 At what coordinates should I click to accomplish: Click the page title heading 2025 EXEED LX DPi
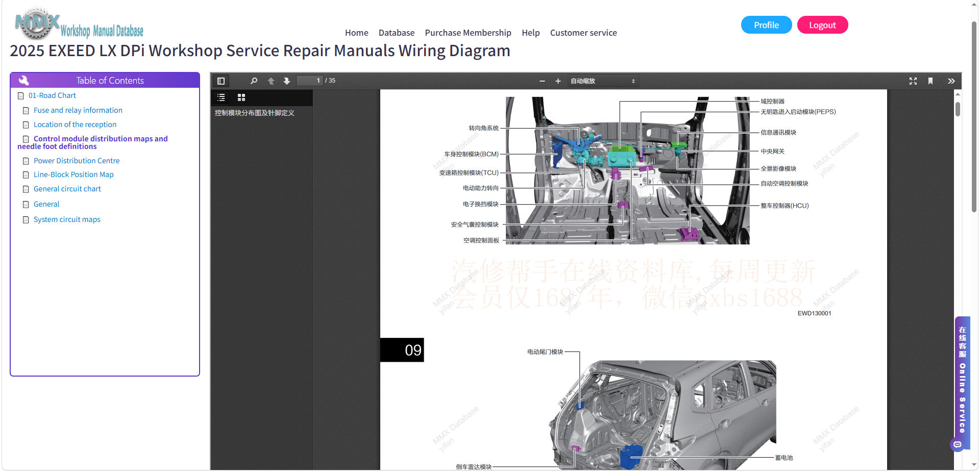(x=260, y=51)
